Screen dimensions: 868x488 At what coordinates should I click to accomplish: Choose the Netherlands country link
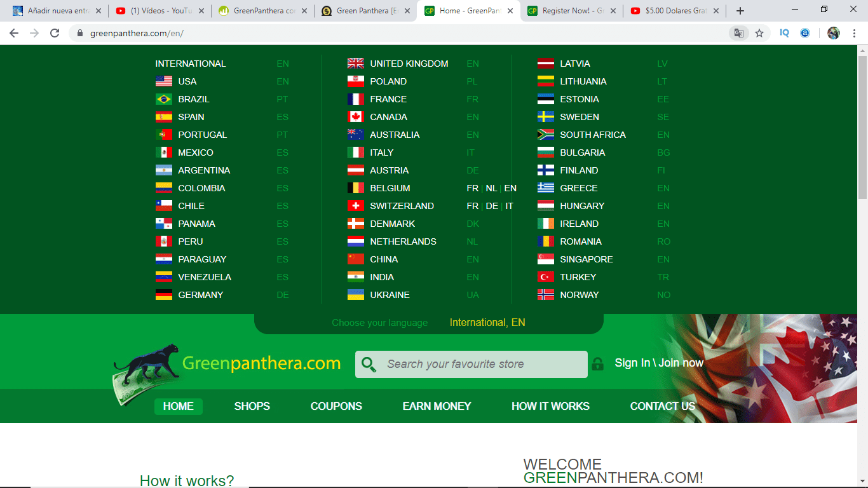(403, 241)
